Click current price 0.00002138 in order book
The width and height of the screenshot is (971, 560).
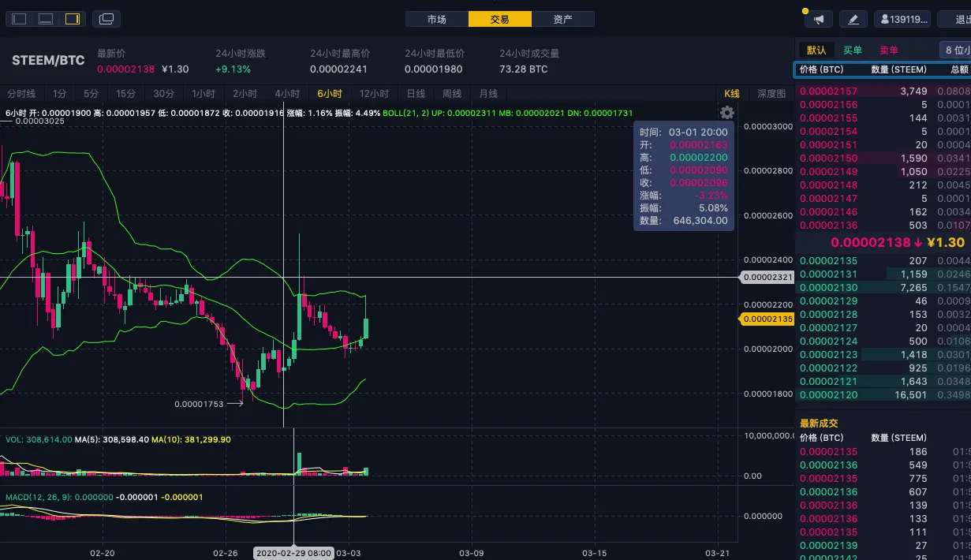pos(871,243)
